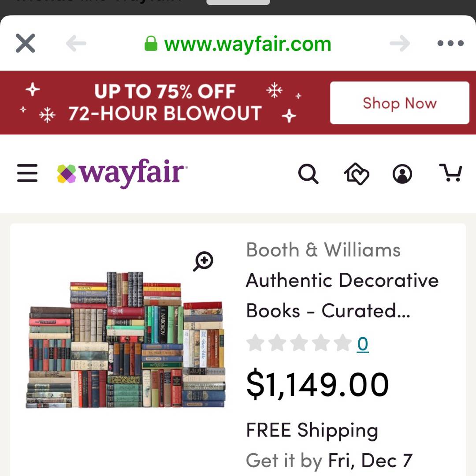Viewport: 476px width, 476px height.
Task: View the 0 reviews link
Action: tap(363, 343)
